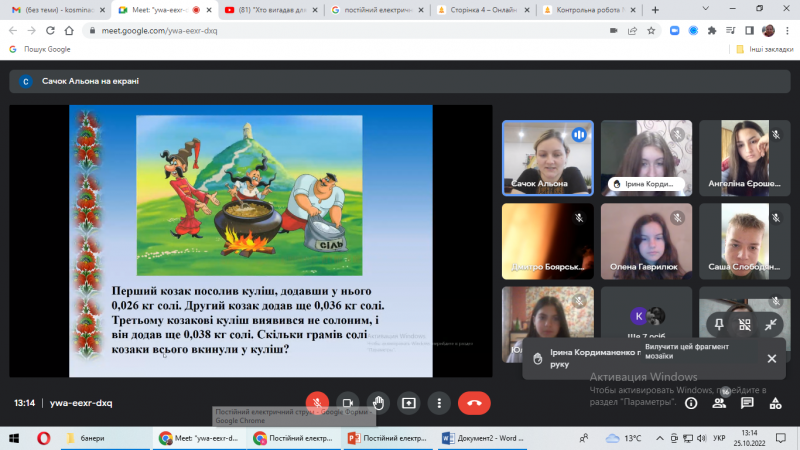Open the Extensions puzzle menu
This screenshot has height=450, width=800.
point(712,31)
